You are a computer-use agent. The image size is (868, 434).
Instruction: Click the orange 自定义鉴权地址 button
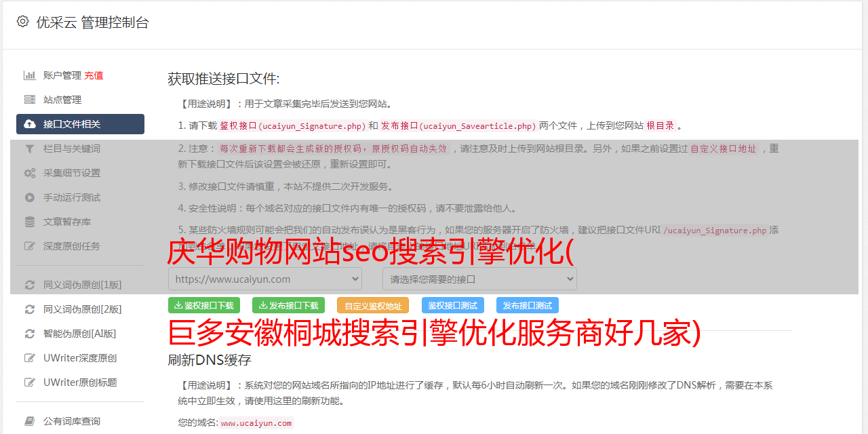pos(373,305)
